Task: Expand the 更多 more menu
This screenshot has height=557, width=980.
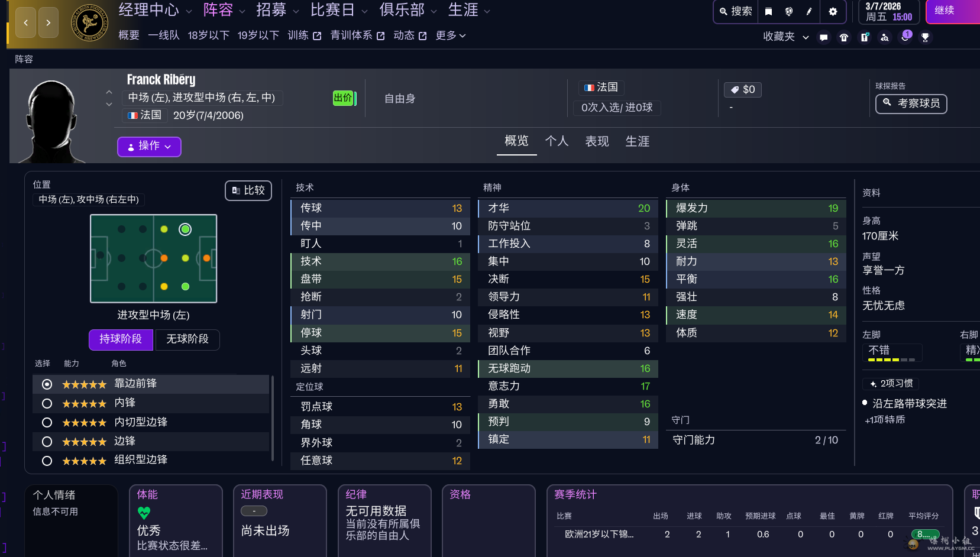Action: point(451,35)
